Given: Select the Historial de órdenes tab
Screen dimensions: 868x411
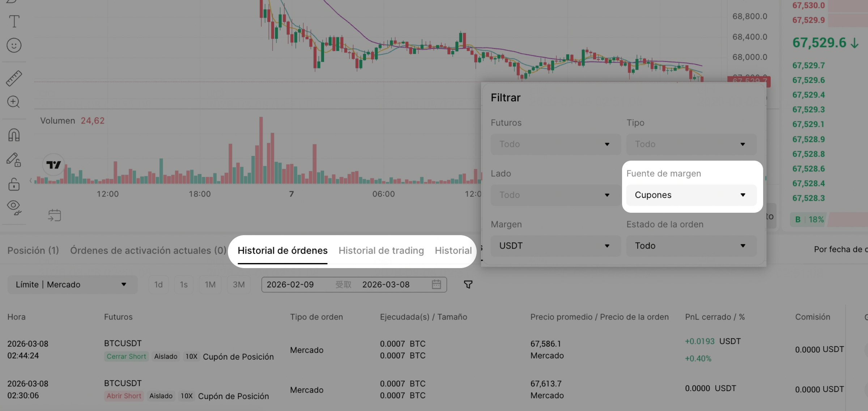Looking at the screenshot, I should pyautogui.click(x=282, y=250).
